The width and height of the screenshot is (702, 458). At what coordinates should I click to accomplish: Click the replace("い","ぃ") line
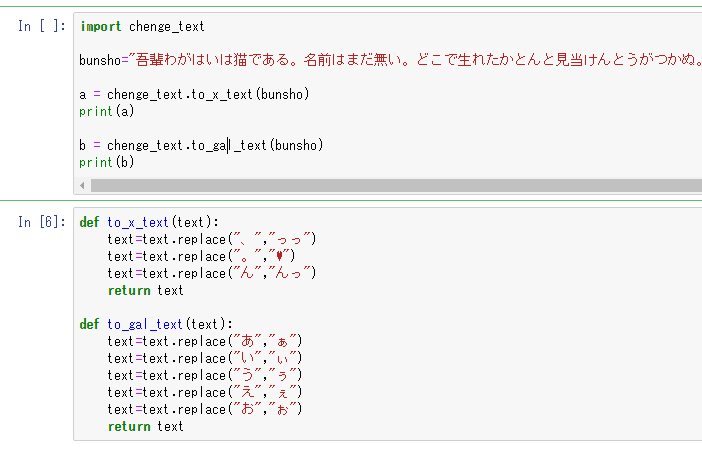tap(205, 358)
